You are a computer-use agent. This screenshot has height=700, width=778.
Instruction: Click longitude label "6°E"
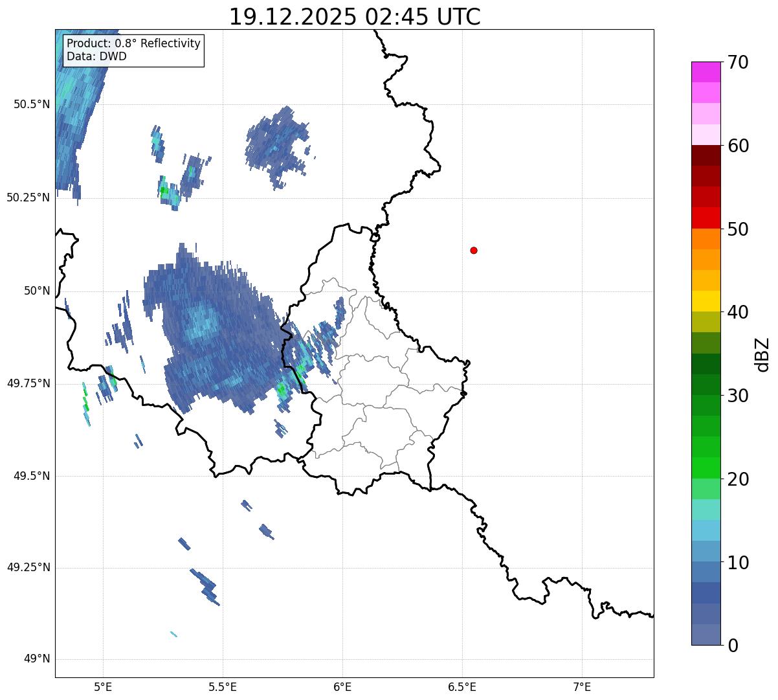pos(342,686)
